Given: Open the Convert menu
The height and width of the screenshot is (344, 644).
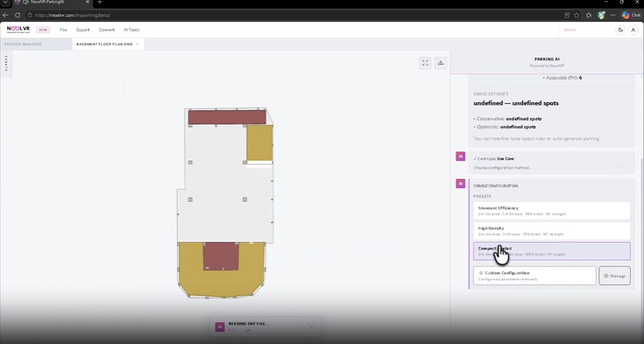Looking at the screenshot, I should coord(107,30).
